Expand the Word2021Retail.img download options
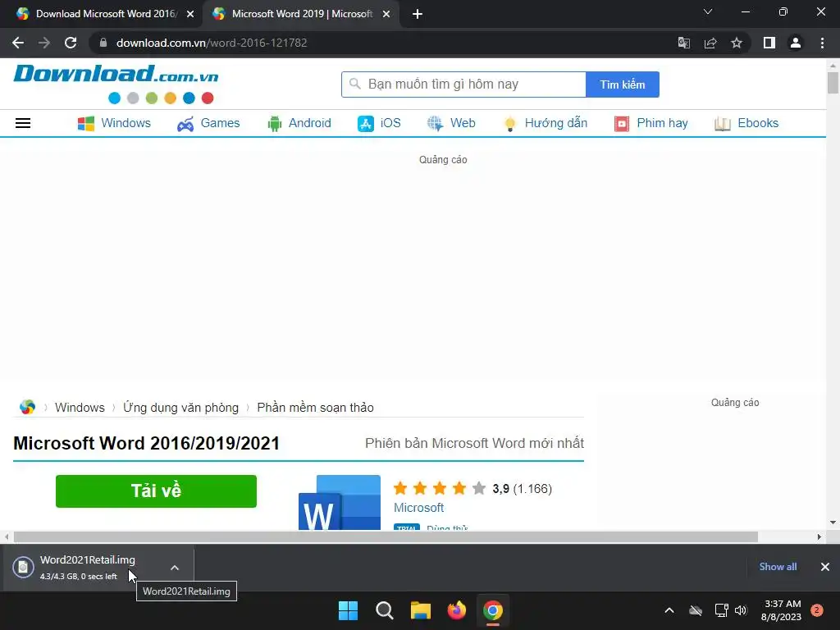 click(x=175, y=568)
